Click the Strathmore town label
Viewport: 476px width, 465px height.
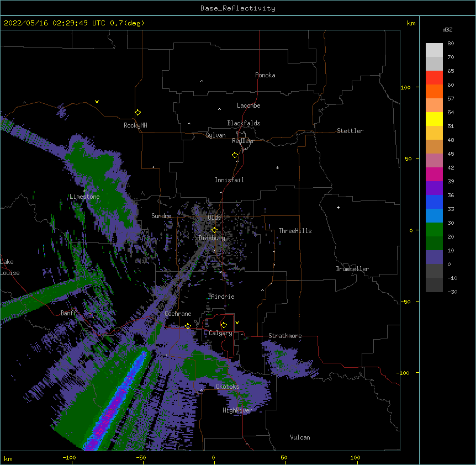click(285, 336)
